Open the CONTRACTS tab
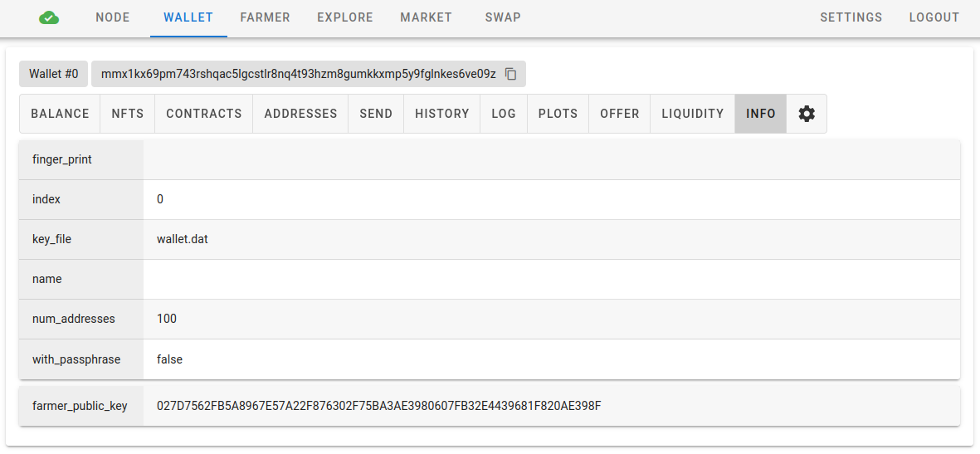This screenshot has height=454, width=980. (x=204, y=114)
